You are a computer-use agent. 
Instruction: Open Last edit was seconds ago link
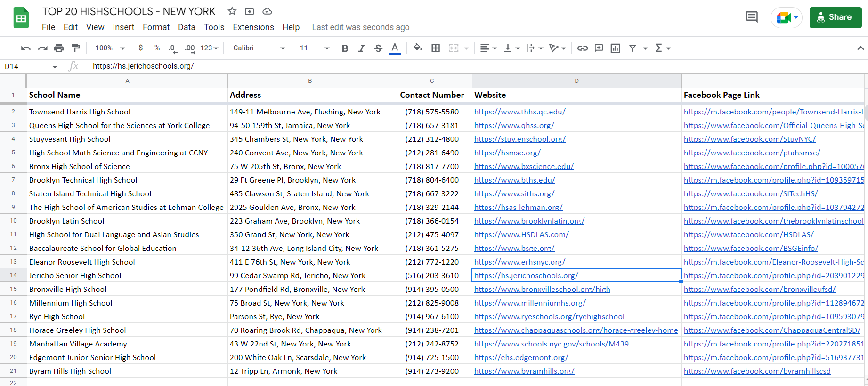coord(361,27)
